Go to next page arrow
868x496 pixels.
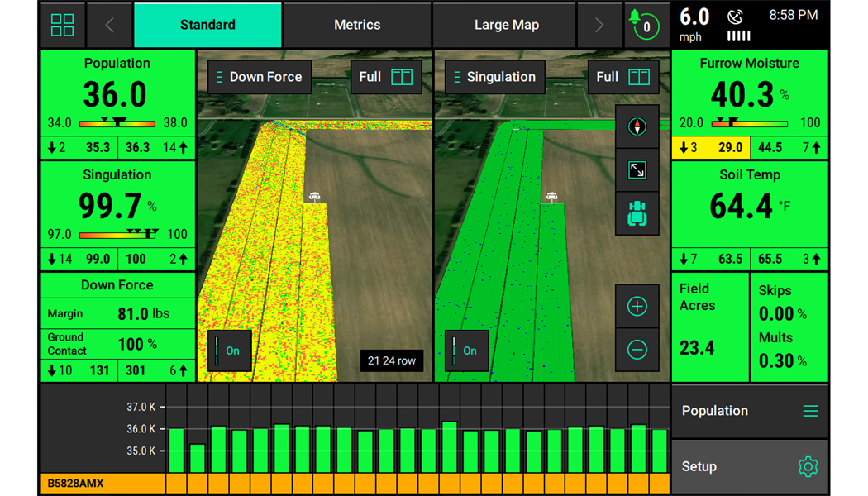click(x=599, y=25)
